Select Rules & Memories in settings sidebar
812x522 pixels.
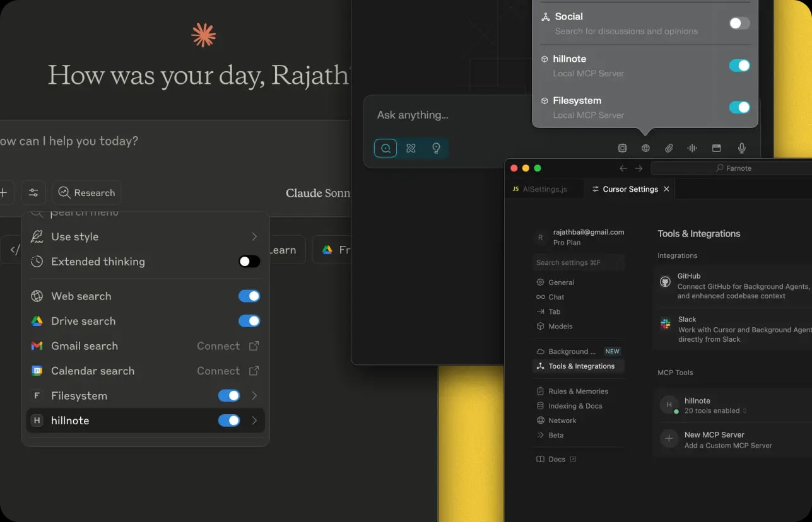578,391
